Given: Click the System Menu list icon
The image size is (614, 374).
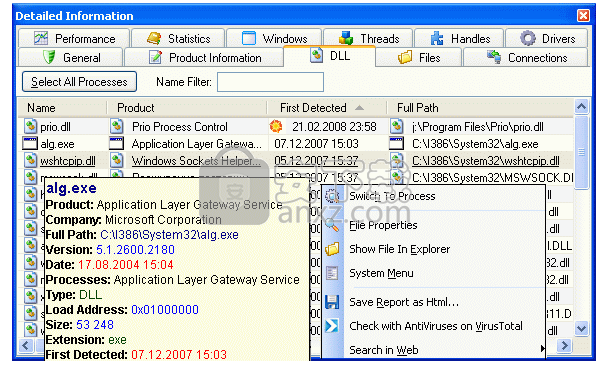Looking at the screenshot, I should tap(332, 273).
